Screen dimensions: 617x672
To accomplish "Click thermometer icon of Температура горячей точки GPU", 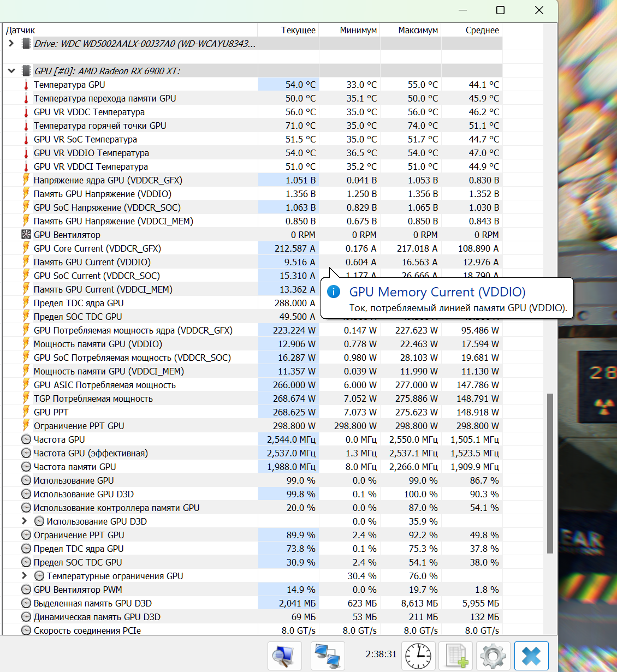I will [x=26, y=126].
